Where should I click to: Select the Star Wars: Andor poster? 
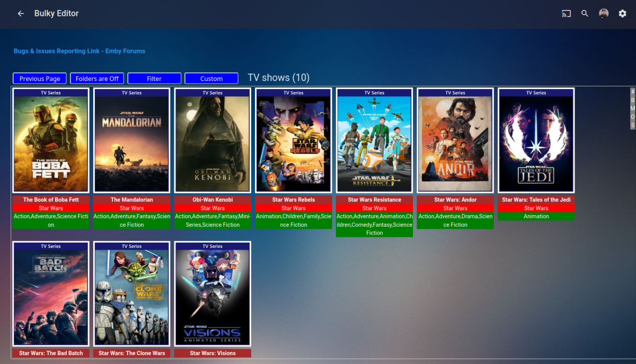[x=455, y=140]
